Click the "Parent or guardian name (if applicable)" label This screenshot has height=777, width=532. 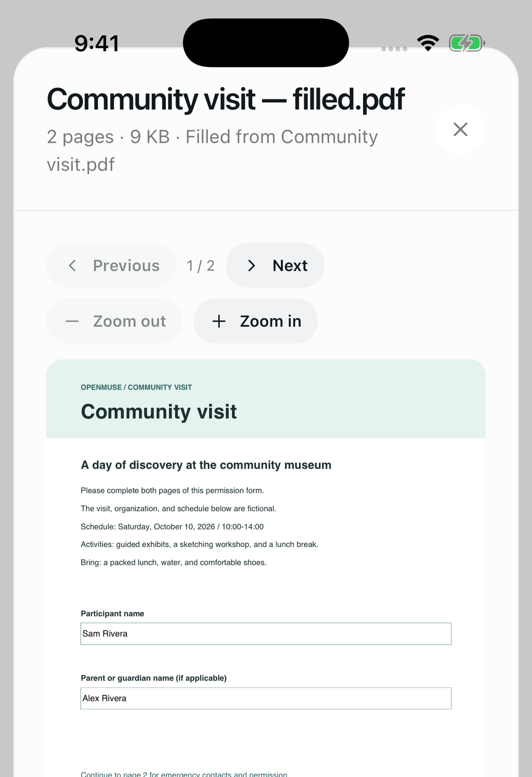153,678
